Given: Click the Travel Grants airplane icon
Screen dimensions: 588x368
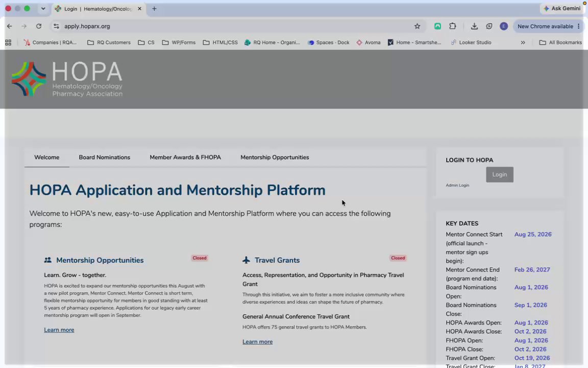Looking at the screenshot, I should 246,260.
